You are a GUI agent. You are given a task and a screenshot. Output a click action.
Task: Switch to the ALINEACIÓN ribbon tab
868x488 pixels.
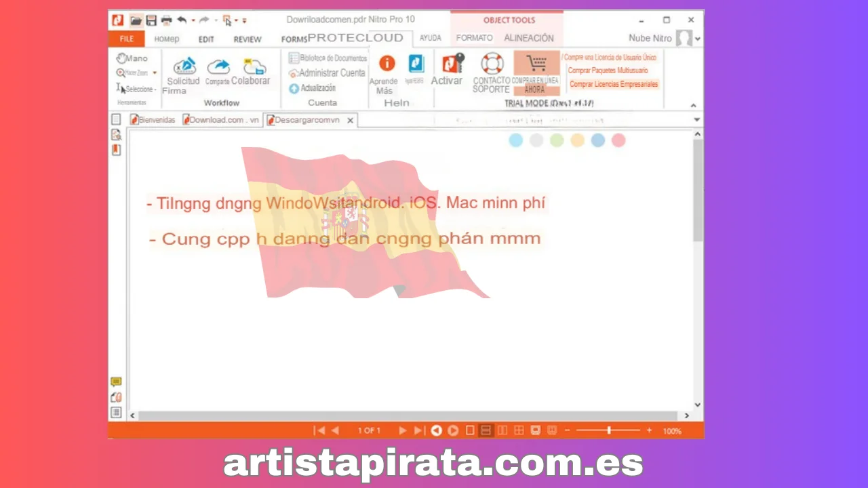pos(529,38)
